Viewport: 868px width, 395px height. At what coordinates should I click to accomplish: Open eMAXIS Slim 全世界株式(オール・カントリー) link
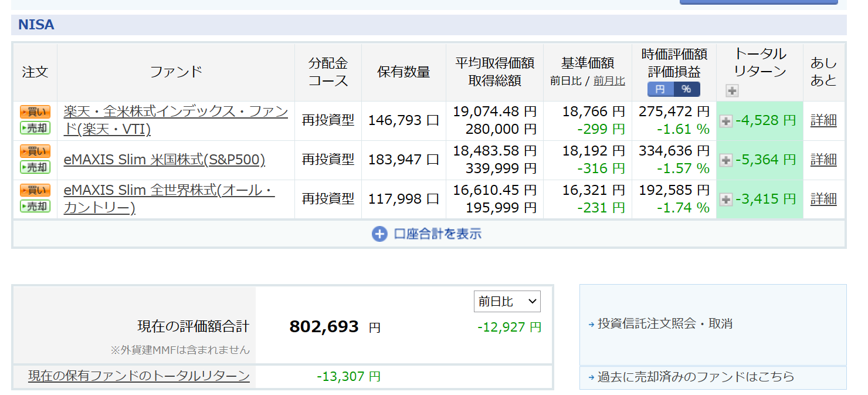pyautogui.click(x=169, y=199)
